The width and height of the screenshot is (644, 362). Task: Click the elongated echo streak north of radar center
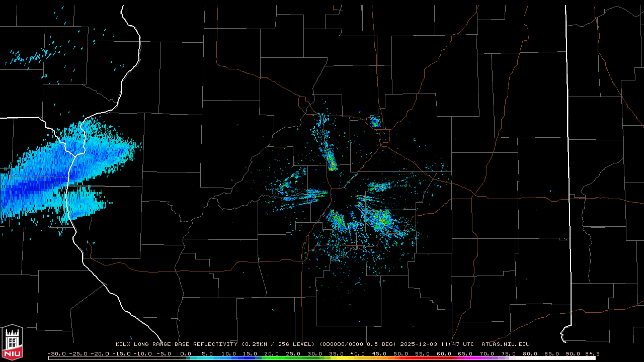(331, 158)
